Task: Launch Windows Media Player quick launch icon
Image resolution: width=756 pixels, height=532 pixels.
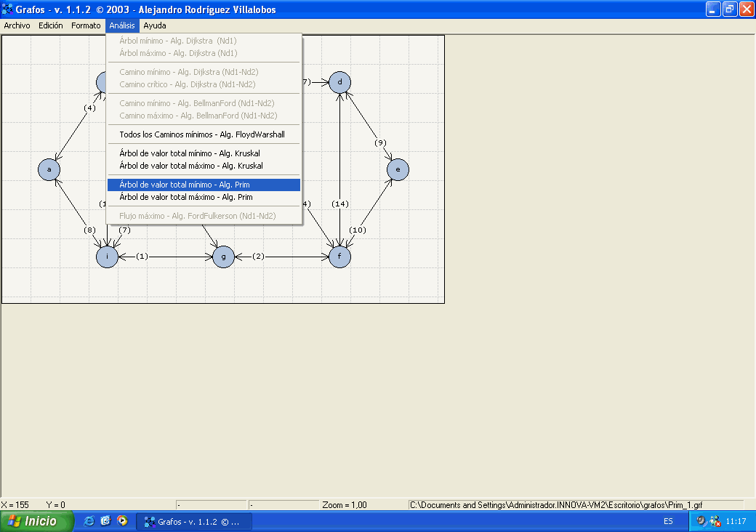Action: pos(122,521)
